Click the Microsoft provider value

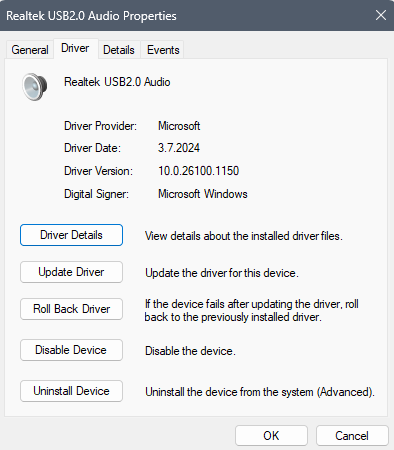click(179, 126)
